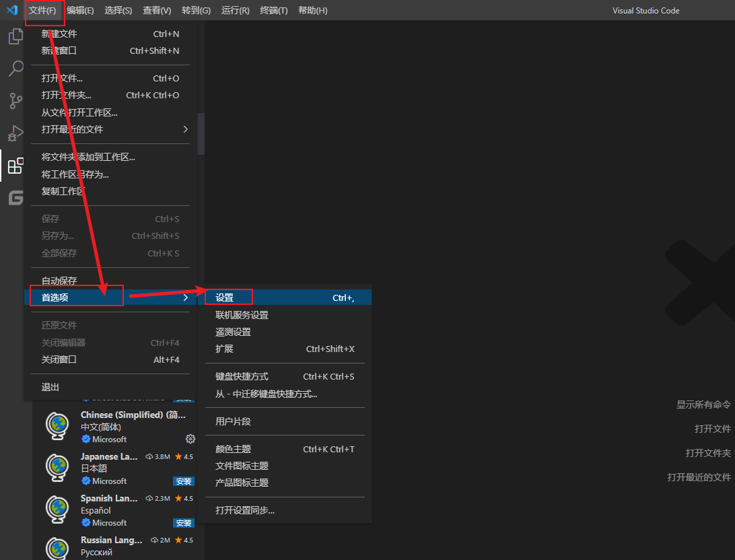Click Microsoft verified badge under Japanese extension
Screen dimensions: 735x560
tap(85, 481)
